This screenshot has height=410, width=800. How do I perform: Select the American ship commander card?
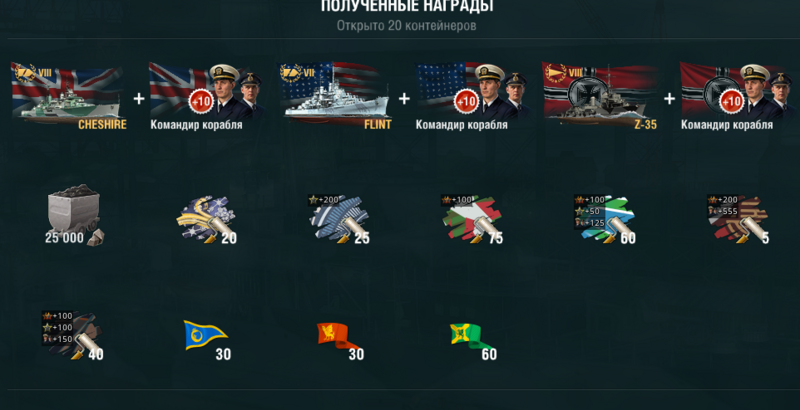click(472, 96)
